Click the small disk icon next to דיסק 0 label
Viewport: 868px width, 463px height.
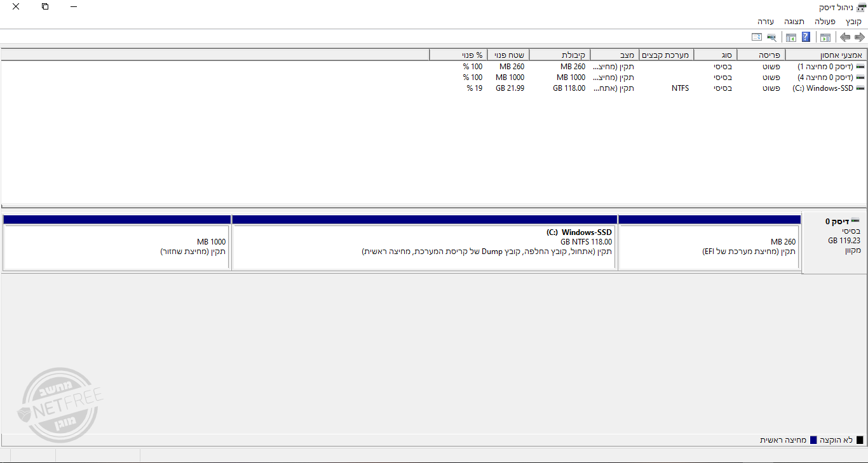pyautogui.click(x=855, y=220)
